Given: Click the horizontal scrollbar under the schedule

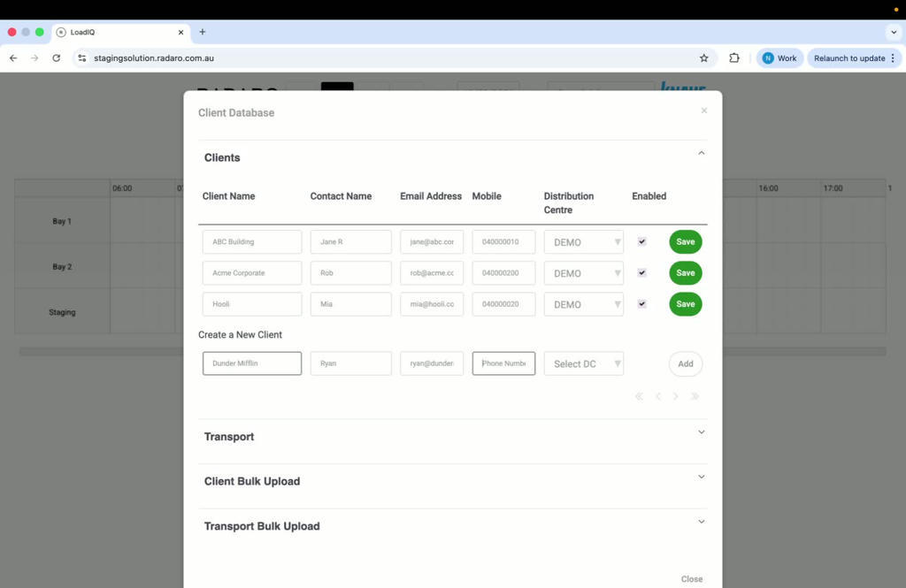Looking at the screenshot, I should tap(452, 351).
